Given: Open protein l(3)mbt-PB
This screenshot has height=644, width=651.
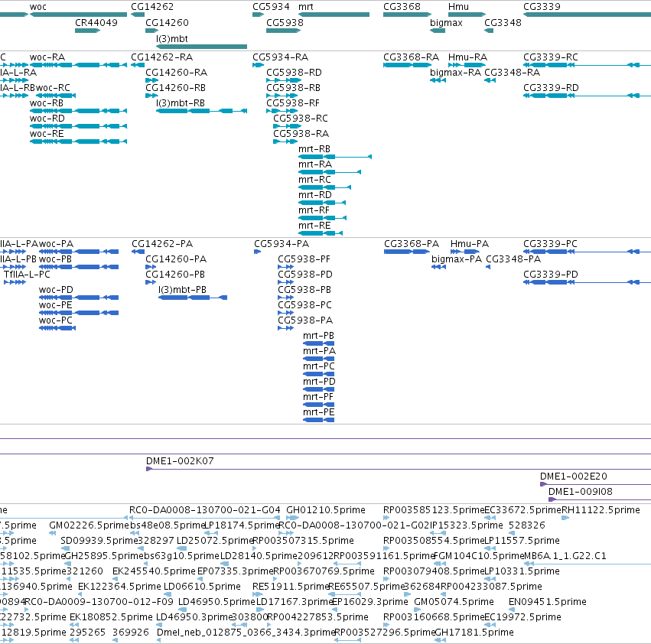Looking at the screenshot, I should [182, 289].
